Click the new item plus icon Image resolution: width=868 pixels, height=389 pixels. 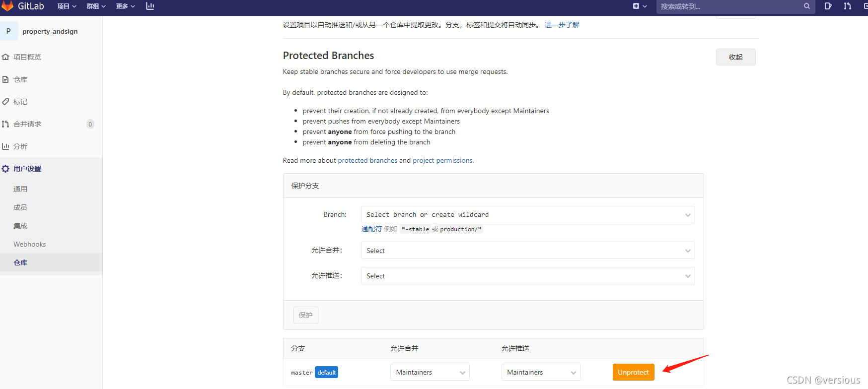pos(636,6)
